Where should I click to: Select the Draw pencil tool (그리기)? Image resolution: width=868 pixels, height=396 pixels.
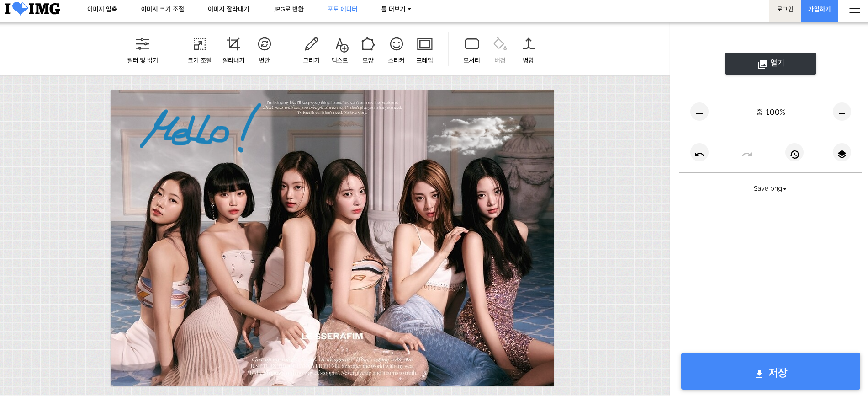[312, 50]
